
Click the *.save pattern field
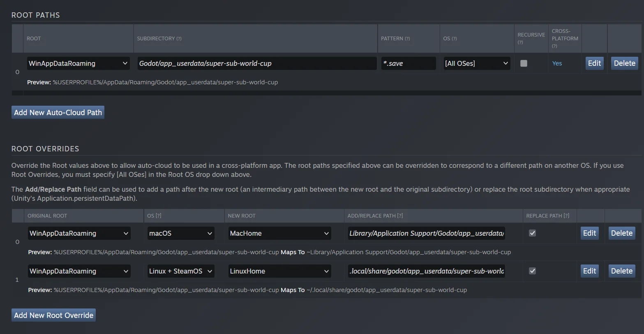coord(409,63)
